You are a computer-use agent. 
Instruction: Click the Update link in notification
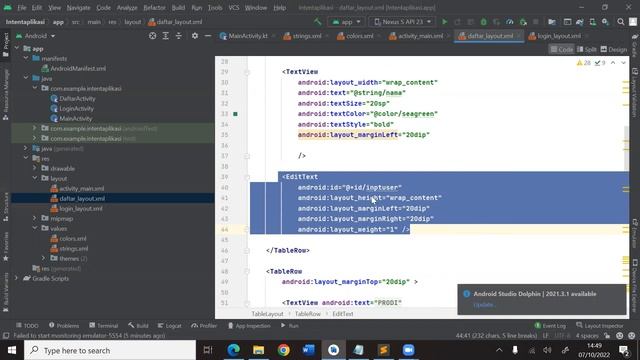(483, 305)
